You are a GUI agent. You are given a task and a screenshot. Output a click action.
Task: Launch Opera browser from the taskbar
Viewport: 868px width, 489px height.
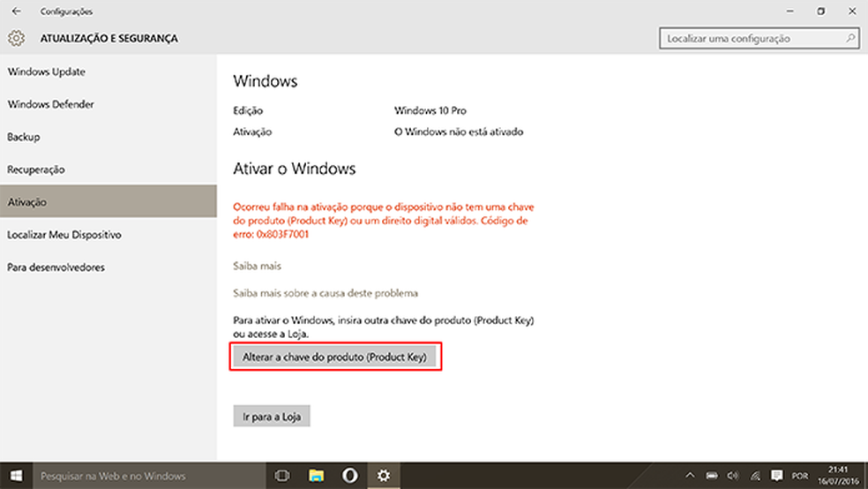click(x=350, y=476)
